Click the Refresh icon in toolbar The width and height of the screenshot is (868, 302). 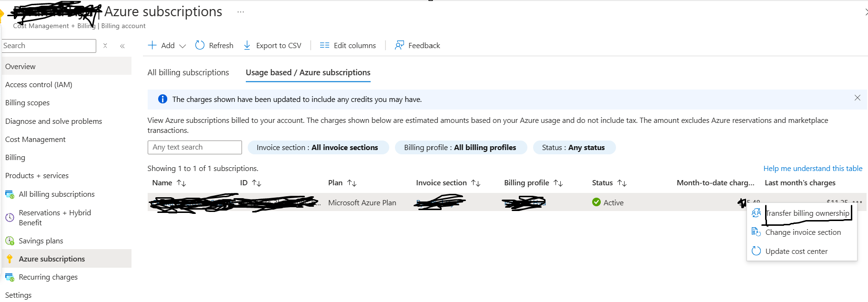click(200, 45)
